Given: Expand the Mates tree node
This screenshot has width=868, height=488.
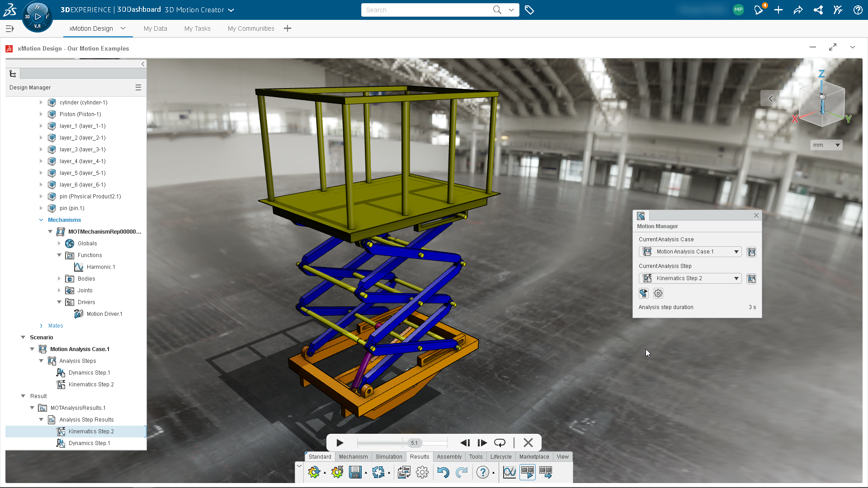Looking at the screenshot, I should [x=41, y=326].
